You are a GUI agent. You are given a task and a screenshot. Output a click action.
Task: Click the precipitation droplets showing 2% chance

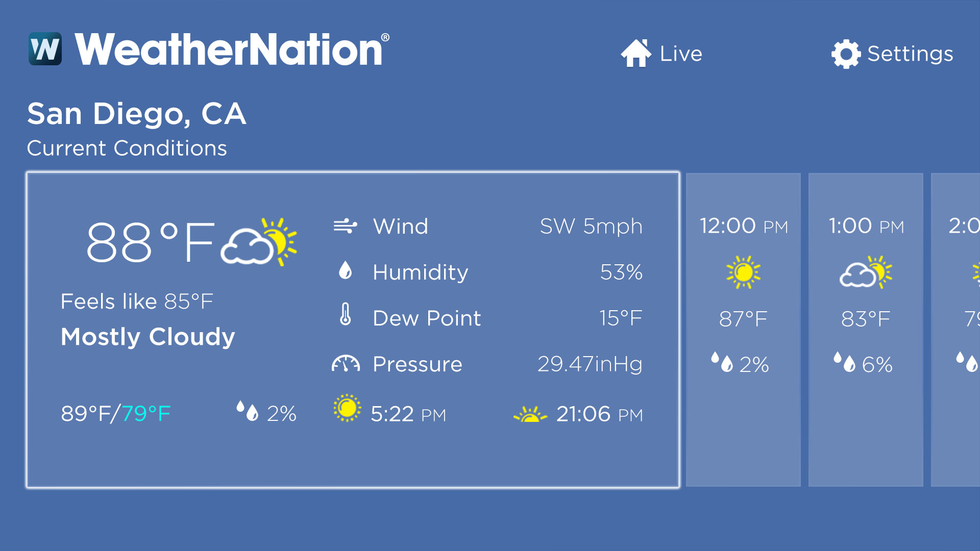click(247, 412)
